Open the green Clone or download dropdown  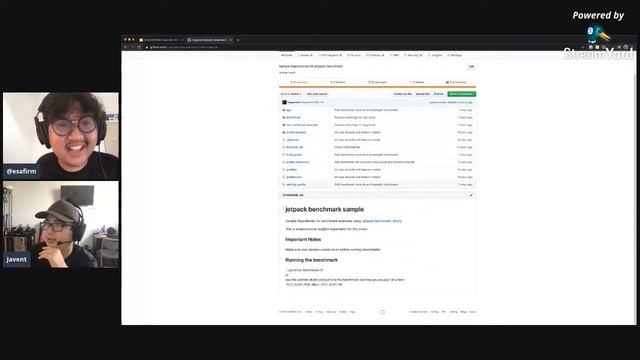click(x=461, y=94)
